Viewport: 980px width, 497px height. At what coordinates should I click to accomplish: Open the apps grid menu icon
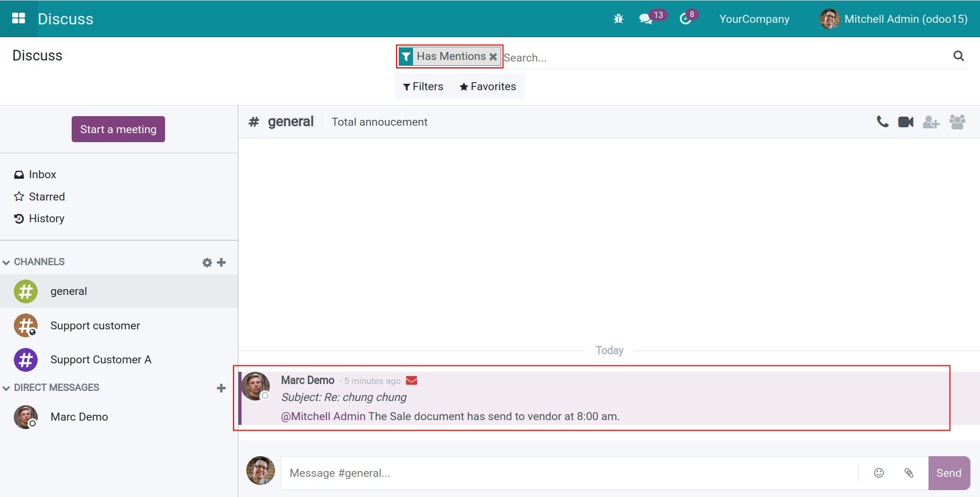click(x=19, y=19)
